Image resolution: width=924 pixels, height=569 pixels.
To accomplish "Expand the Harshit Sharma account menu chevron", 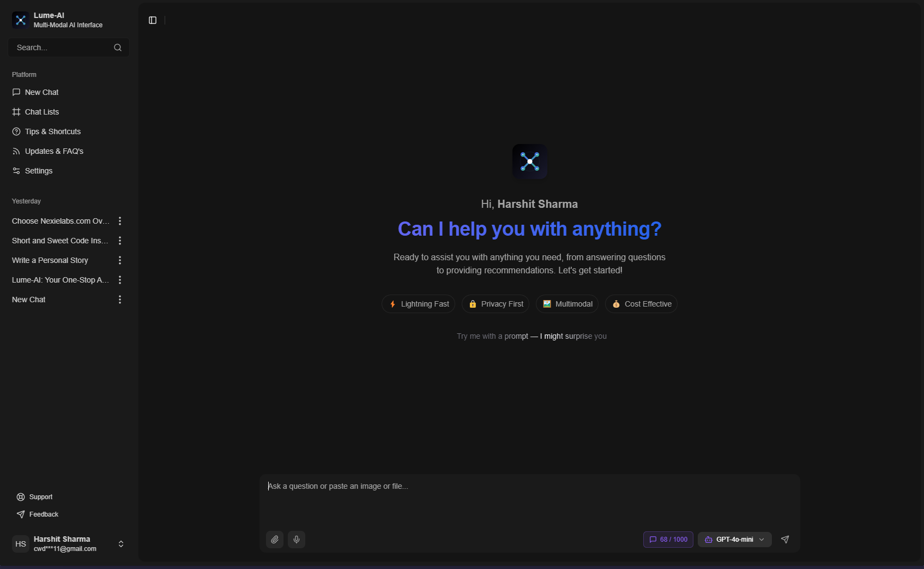I will pos(121,544).
